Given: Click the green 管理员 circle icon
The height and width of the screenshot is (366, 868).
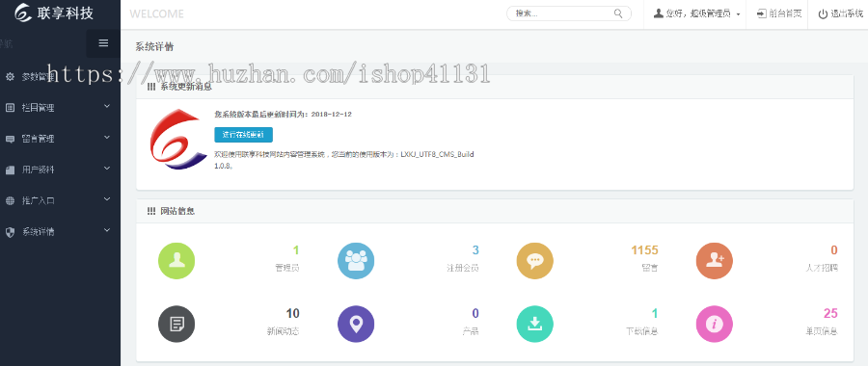Looking at the screenshot, I should click(176, 260).
